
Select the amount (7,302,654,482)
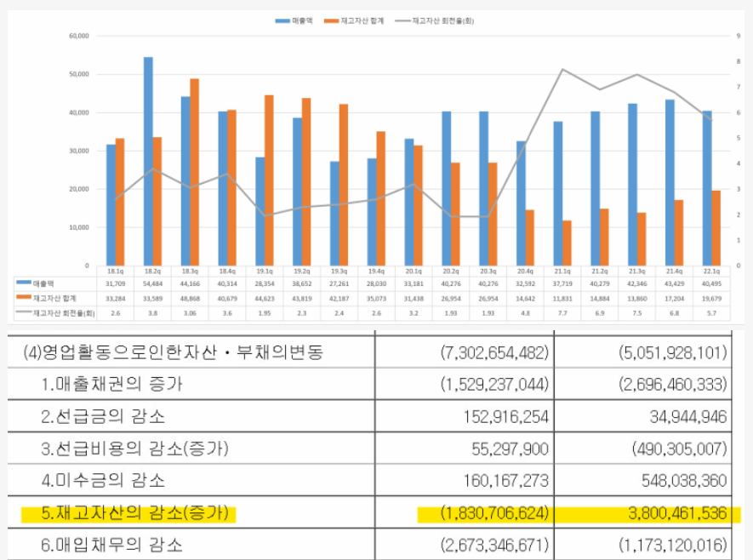[494, 353]
